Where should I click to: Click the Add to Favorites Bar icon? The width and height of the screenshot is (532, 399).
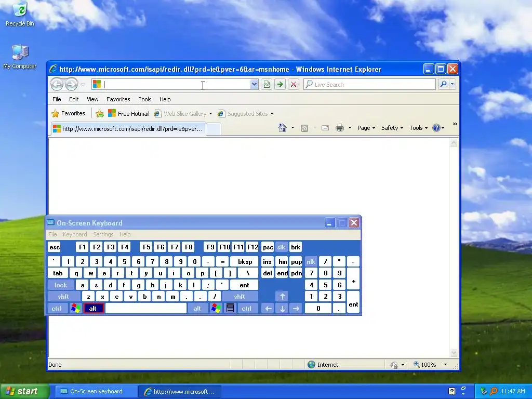pyautogui.click(x=99, y=114)
